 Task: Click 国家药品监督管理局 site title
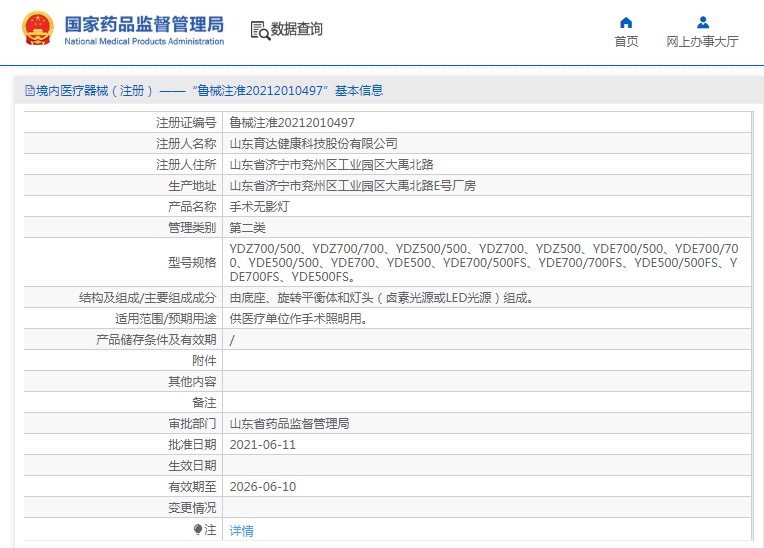pos(144,24)
